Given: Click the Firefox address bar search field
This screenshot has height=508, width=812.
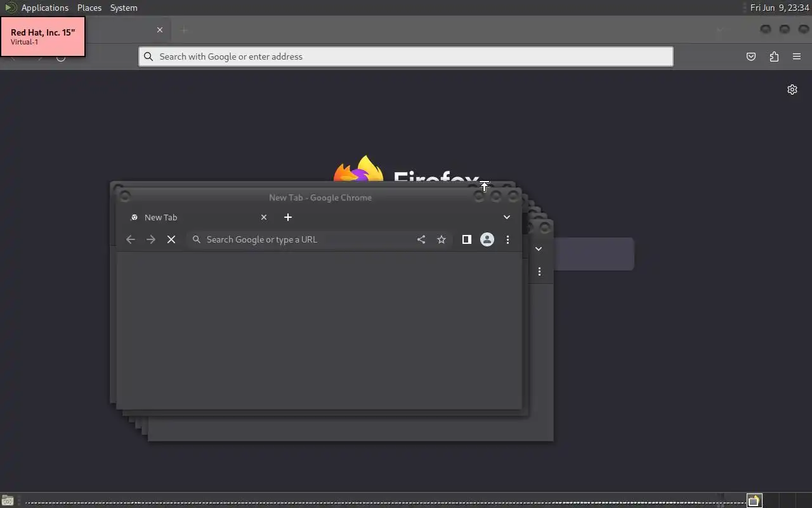Looking at the screenshot, I should pyautogui.click(x=406, y=57).
